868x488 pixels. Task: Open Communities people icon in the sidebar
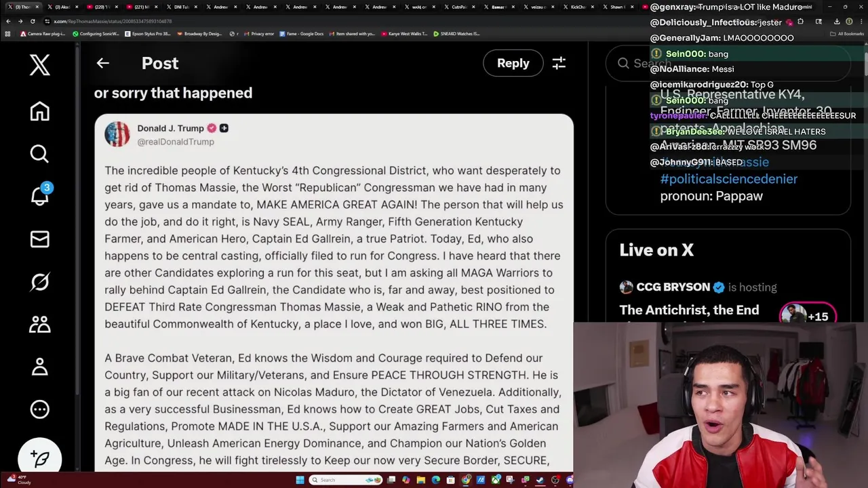point(39,324)
